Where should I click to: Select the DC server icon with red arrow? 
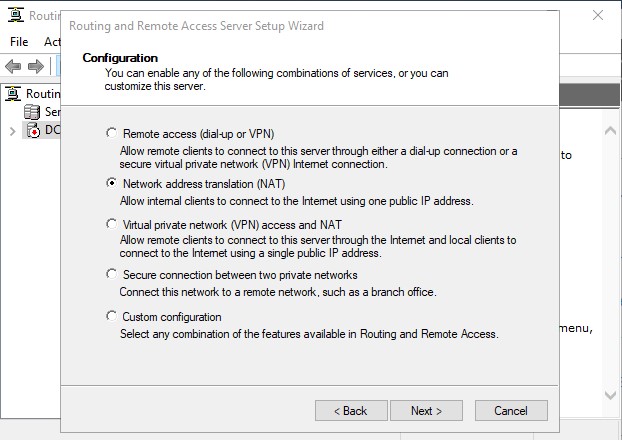[33, 130]
